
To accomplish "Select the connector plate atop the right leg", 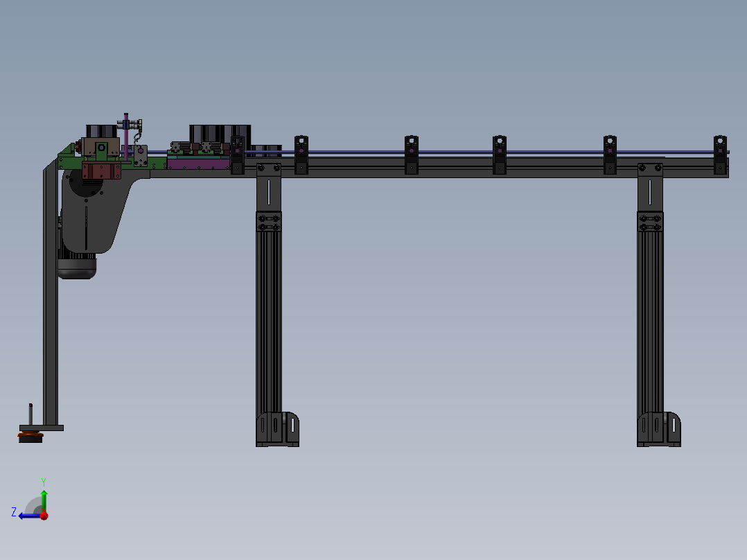I will point(650,188).
